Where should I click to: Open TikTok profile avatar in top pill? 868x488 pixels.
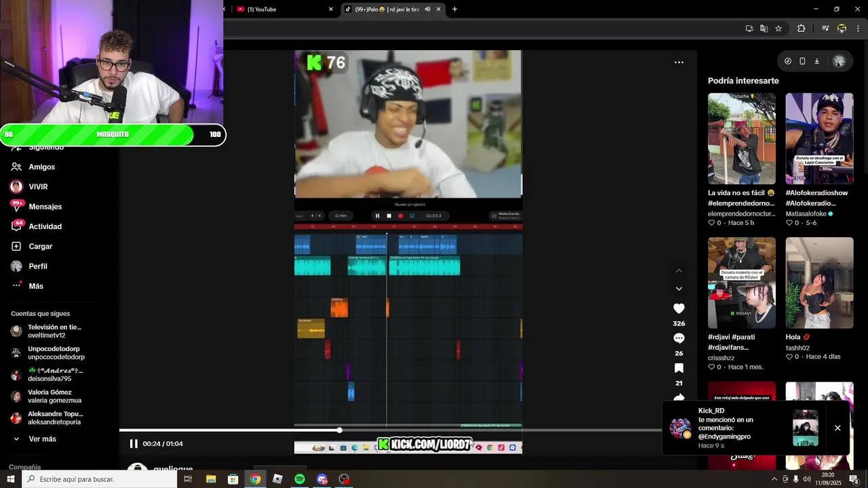pos(839,61)
